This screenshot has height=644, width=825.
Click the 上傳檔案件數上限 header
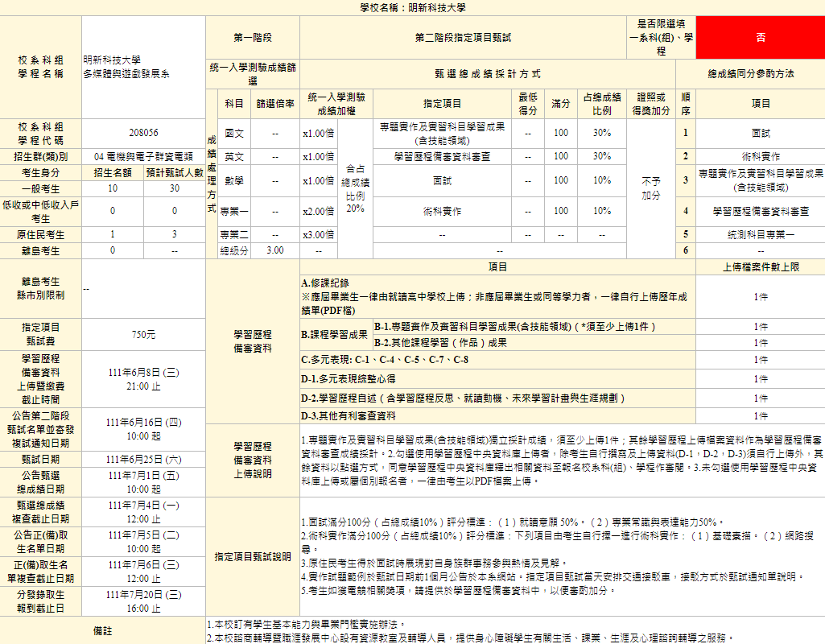point(761,267)
